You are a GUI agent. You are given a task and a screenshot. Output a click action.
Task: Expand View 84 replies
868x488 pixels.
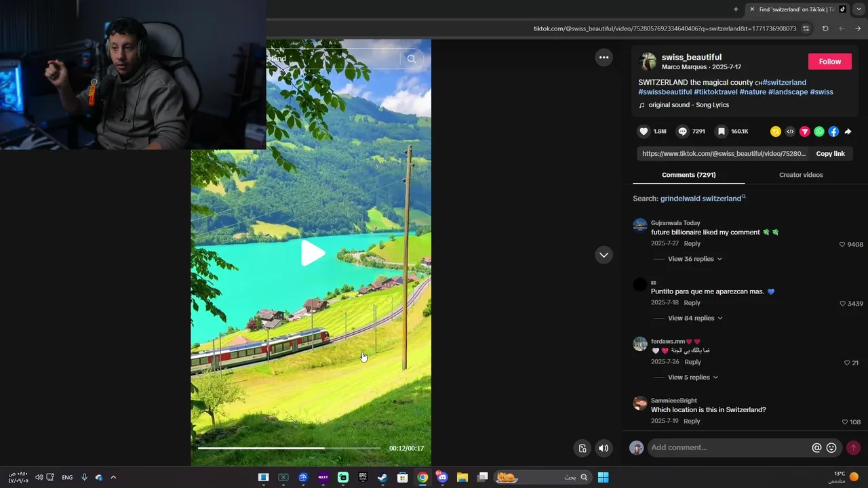tap(694, 318)
